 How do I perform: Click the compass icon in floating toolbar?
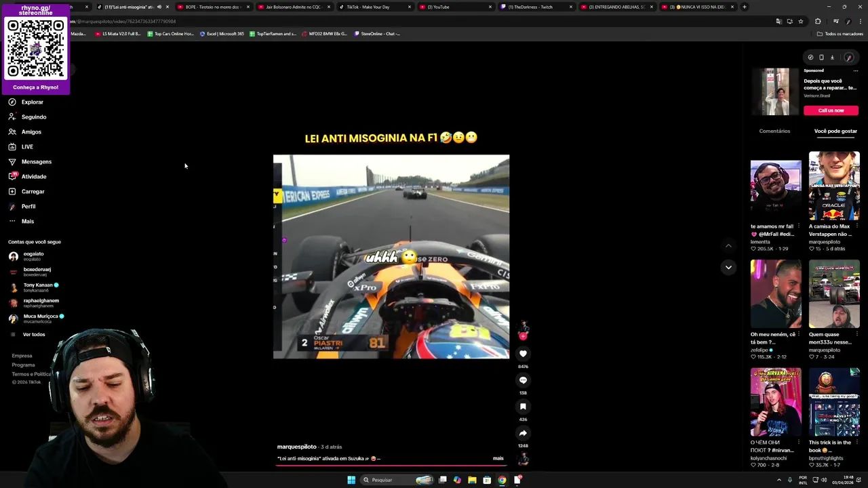pyautogui.click(x=810, y=58)
